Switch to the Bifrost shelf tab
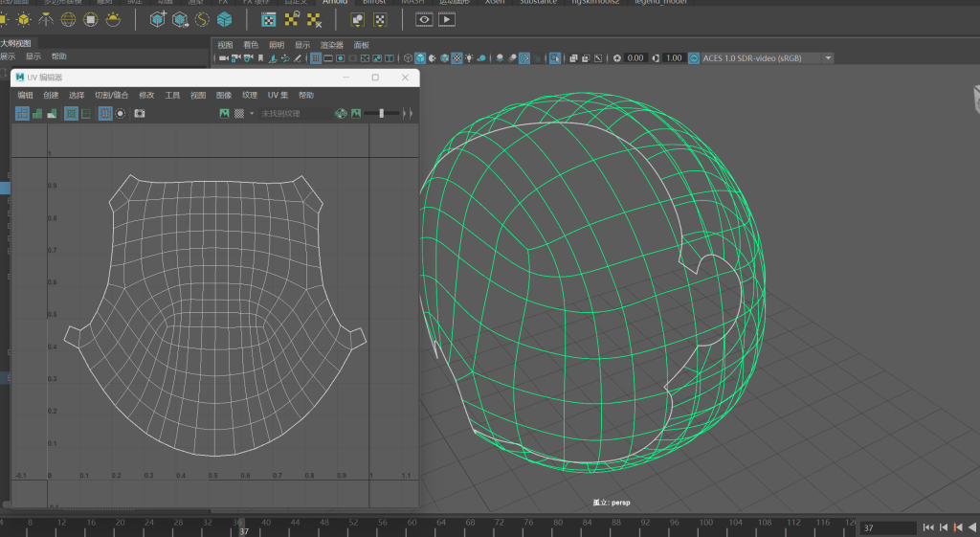The height and width of the screenshot is (537, 980). click(x=374, y=2)
